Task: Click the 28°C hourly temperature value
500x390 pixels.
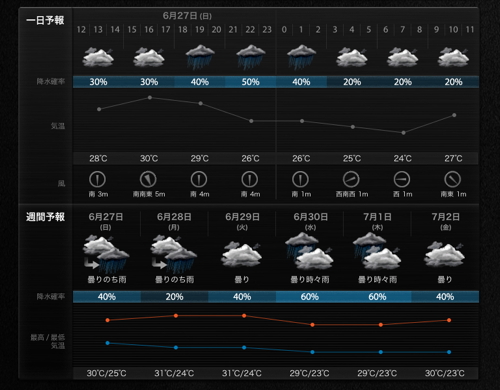Action: 98,158
